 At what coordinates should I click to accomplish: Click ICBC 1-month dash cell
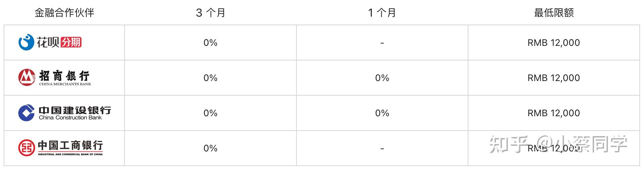pos(382,148)
